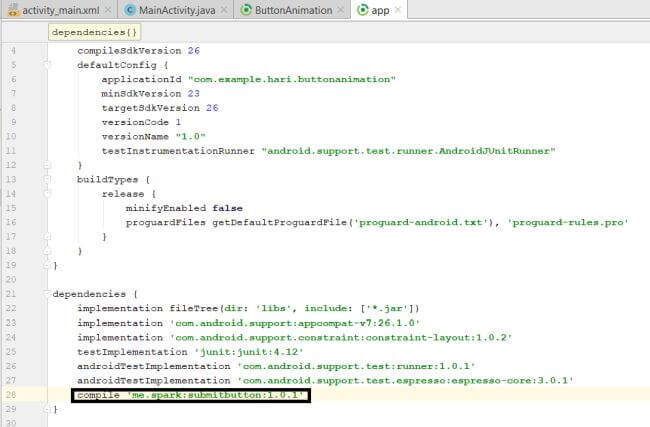Click versionName "1.0" text

pyautogui.click(x=153, y=136)
